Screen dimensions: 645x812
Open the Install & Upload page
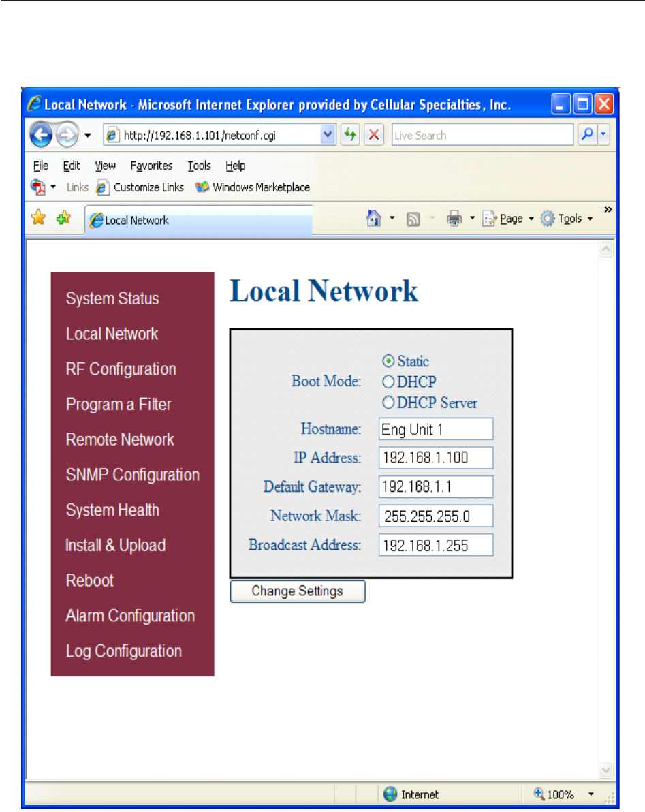point(115,545)
